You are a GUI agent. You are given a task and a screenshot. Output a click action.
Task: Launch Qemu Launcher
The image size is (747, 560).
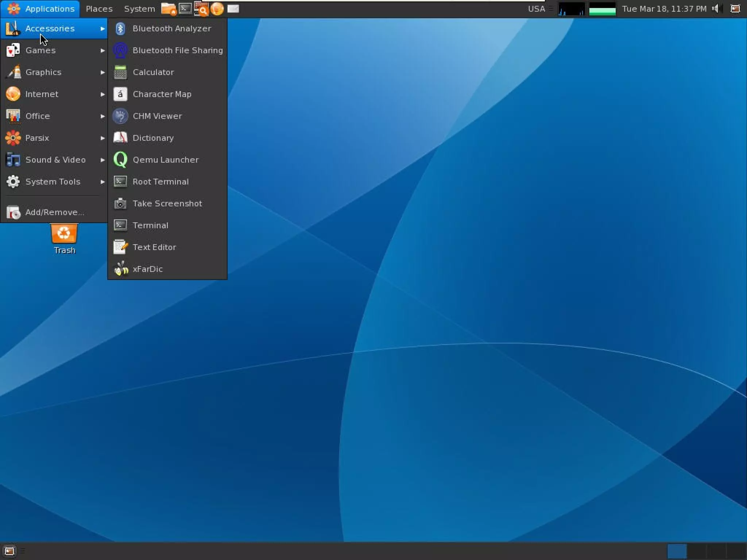click(x=165, y=160)
